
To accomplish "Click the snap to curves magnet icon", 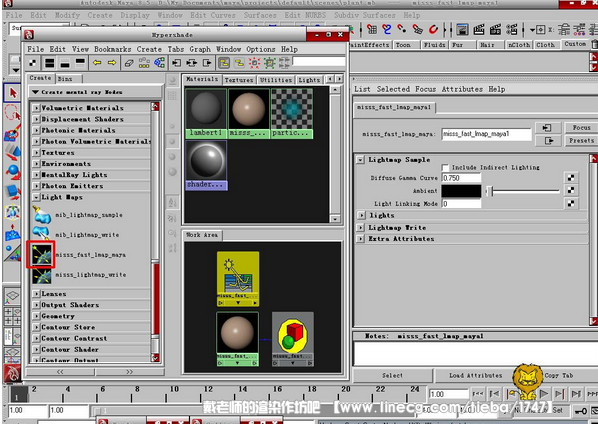I will click(x=387, y=29).
